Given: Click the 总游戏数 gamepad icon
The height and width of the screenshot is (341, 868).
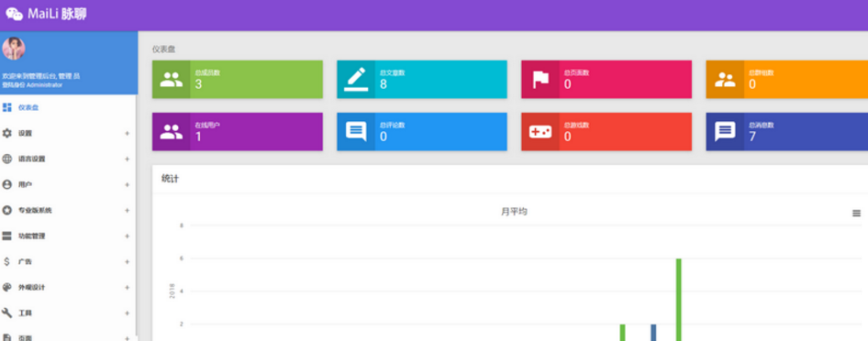Looking at the screenshot, I should tap(540, 131).
